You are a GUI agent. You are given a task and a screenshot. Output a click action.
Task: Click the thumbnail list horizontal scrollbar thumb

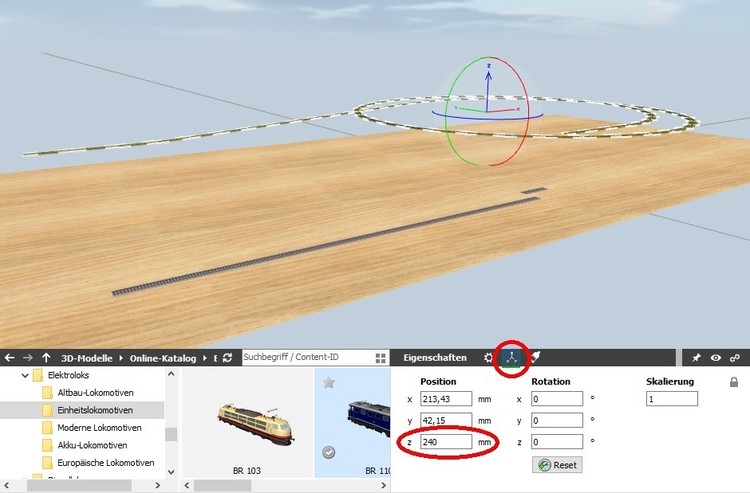[222, 485]
